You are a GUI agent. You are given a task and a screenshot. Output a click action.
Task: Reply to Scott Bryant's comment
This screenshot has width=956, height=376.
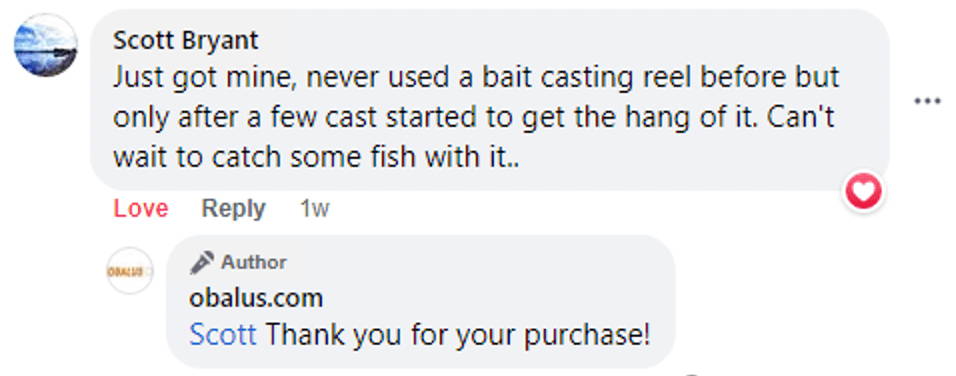234,209
